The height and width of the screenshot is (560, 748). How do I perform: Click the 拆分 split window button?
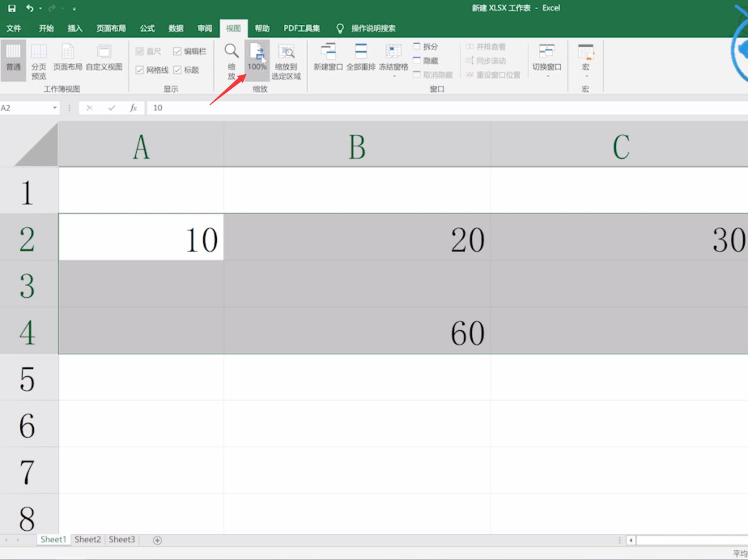pyautogui.click(x=426, y=47)
